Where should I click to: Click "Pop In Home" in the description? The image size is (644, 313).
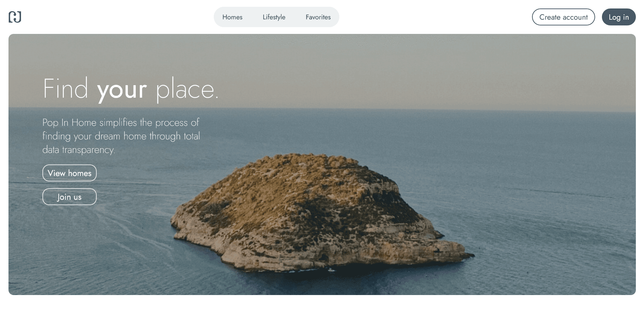pyautogui.click(x=69, y=122)
